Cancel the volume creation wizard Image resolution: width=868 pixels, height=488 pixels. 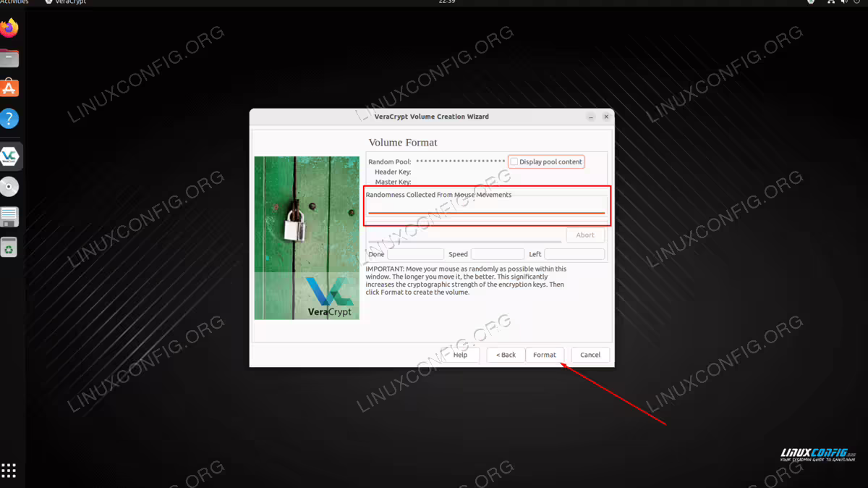click(590, 355)
